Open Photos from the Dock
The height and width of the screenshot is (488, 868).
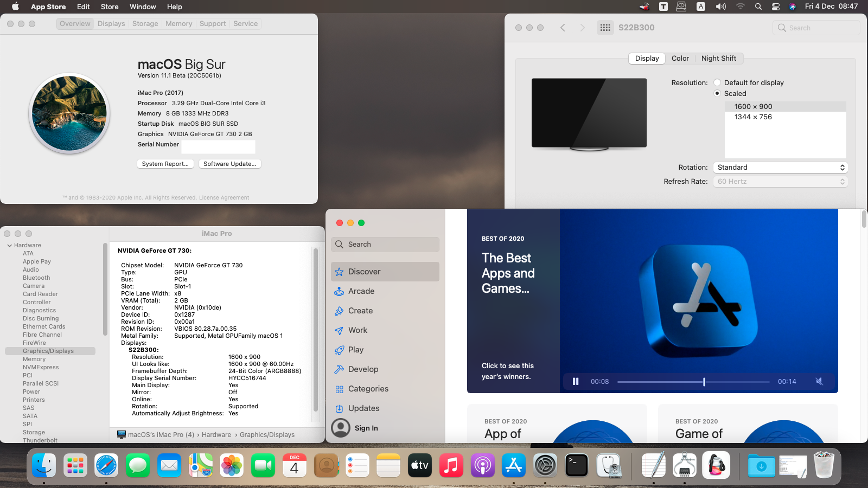click(x=232, y=466)
